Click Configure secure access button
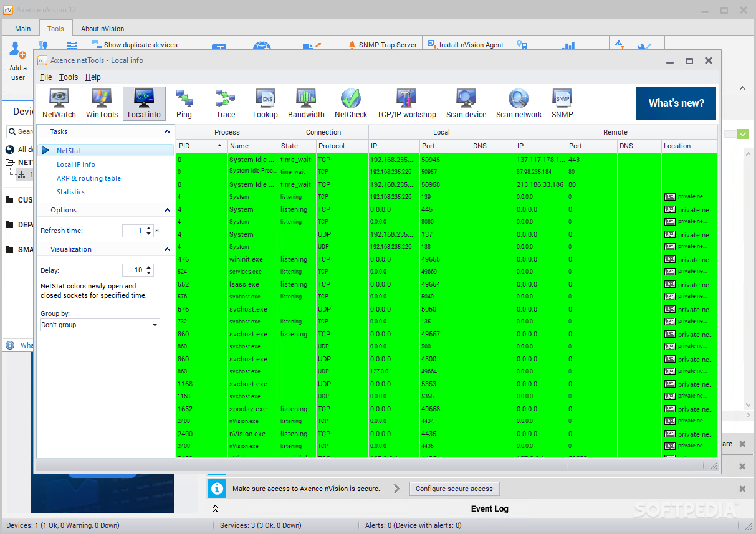This screenshot has height=534, width=756. pyautogui.click(x=454, y=489)
